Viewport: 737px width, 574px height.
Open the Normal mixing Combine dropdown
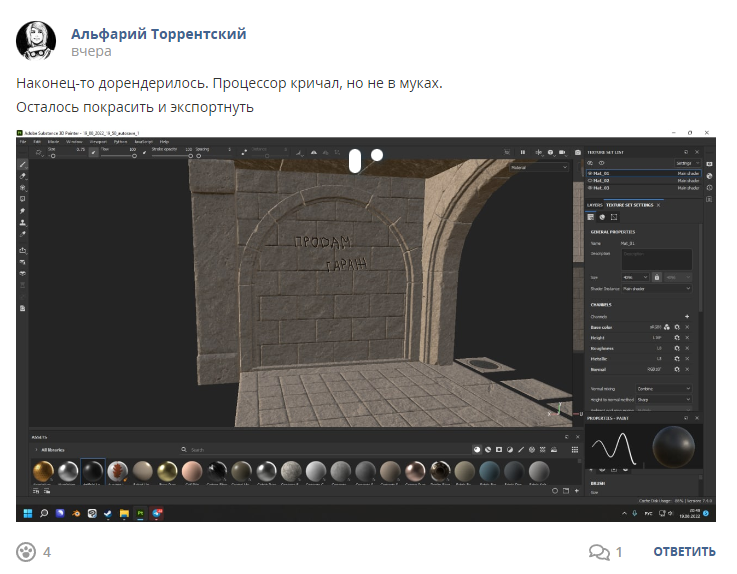(664, 389)
